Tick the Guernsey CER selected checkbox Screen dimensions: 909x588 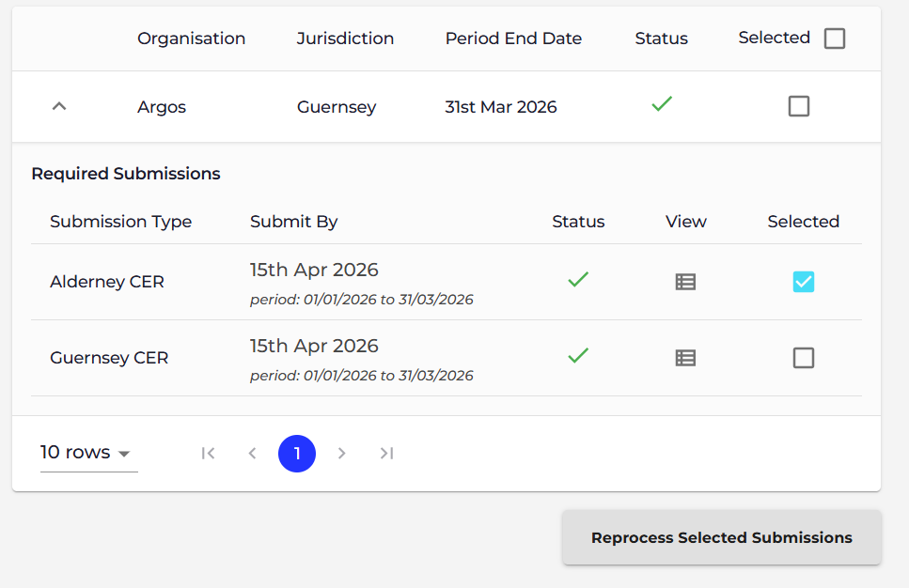pyautogui.click(x=804, y=358)
